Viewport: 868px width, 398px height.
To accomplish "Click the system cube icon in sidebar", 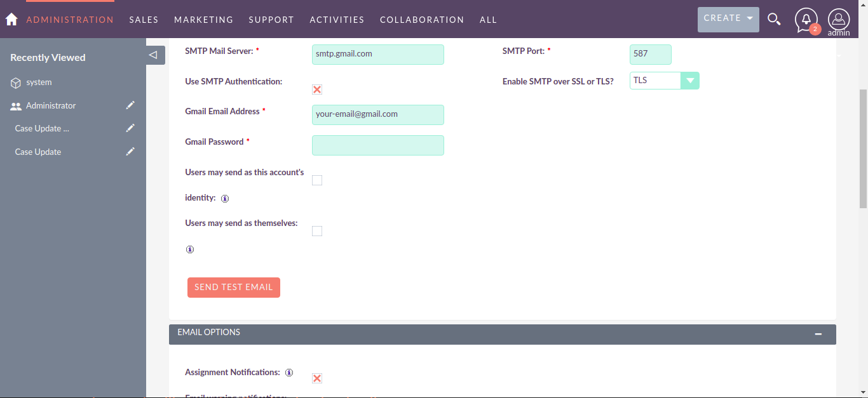I will tap(15, 82).
